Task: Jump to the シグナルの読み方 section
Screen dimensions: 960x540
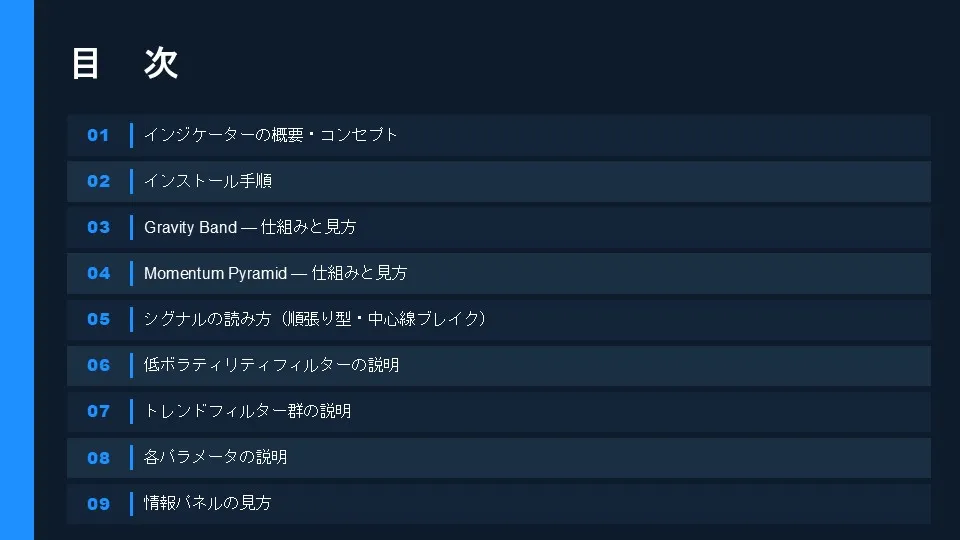Action: pyautogui.click(x=315, y=319)
